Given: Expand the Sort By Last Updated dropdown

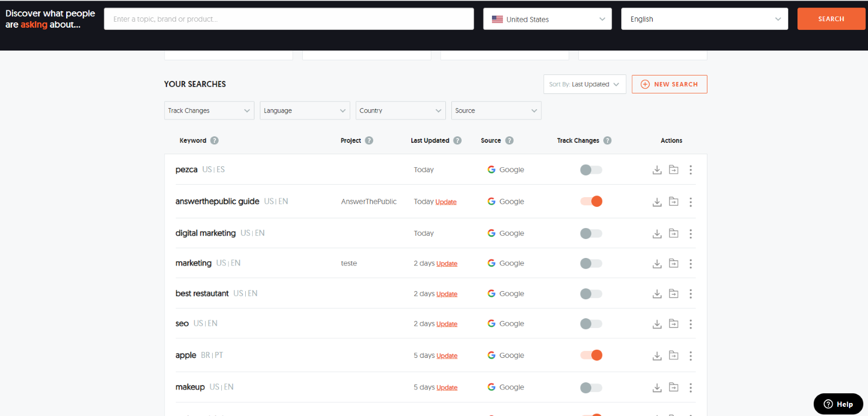Looking at the screenshot, I should pyautogui.click(x=584, y=84).
